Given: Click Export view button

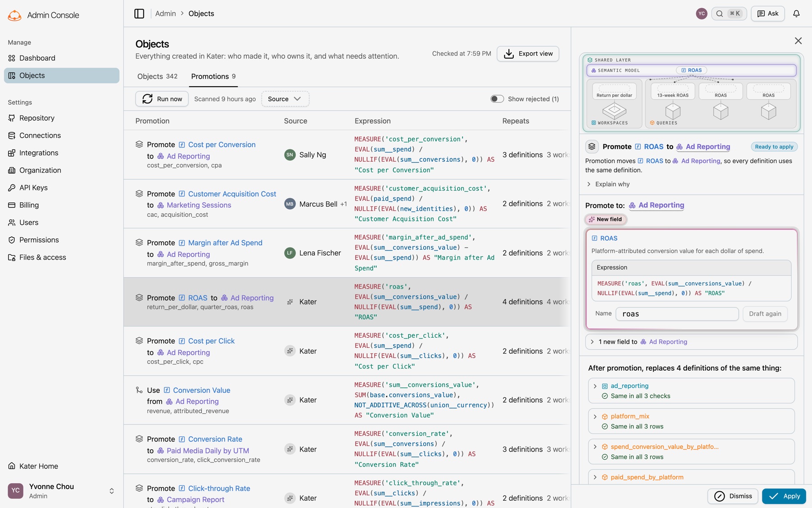Looking at the screenshot, I should (528, 54).
